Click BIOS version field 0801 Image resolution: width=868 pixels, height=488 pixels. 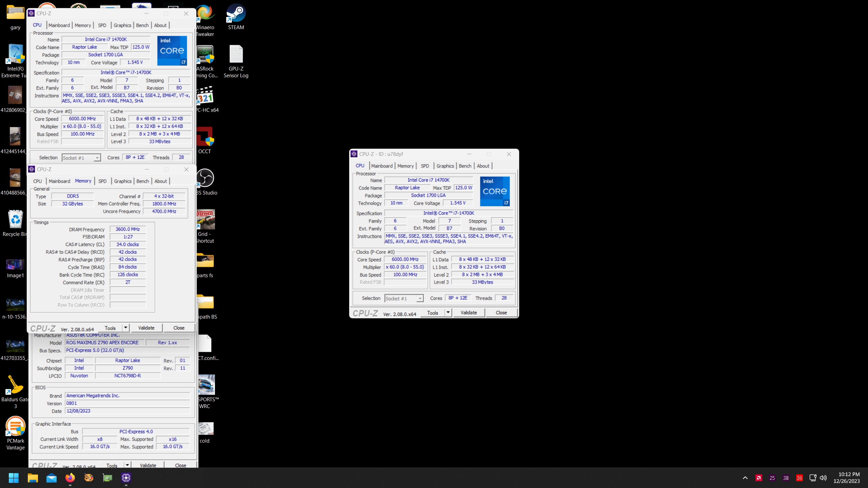pyautogui.click(x=127, y=403)
